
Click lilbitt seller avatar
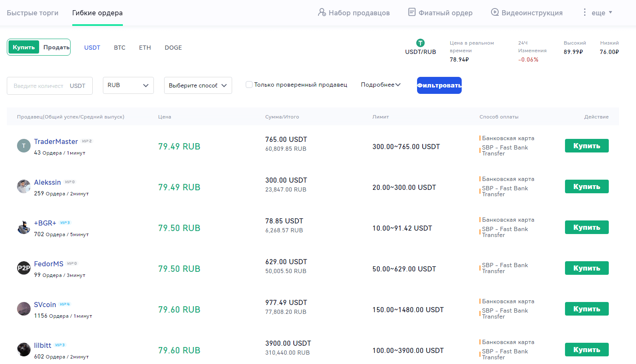coord(24,350)
